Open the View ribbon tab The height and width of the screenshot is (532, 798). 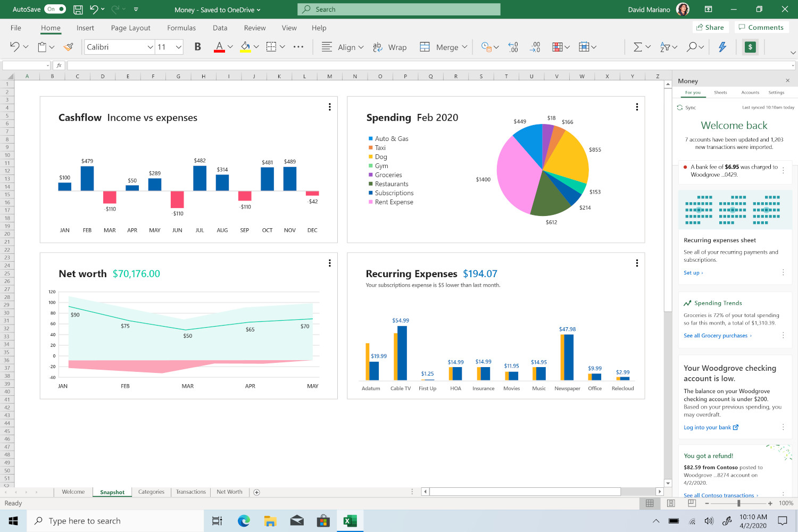(x=289, y=28)
